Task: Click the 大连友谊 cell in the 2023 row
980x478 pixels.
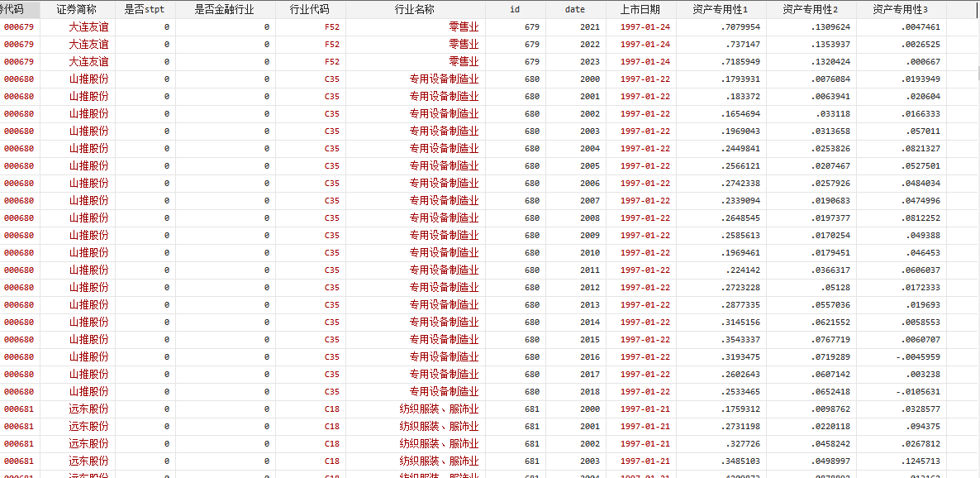Action: (88, 61)
